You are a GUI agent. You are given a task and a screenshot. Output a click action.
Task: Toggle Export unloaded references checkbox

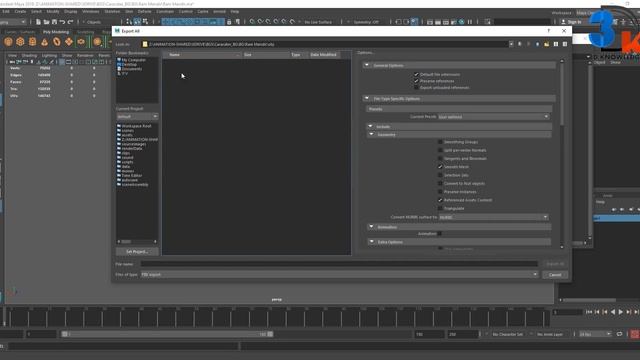(416, 87)
